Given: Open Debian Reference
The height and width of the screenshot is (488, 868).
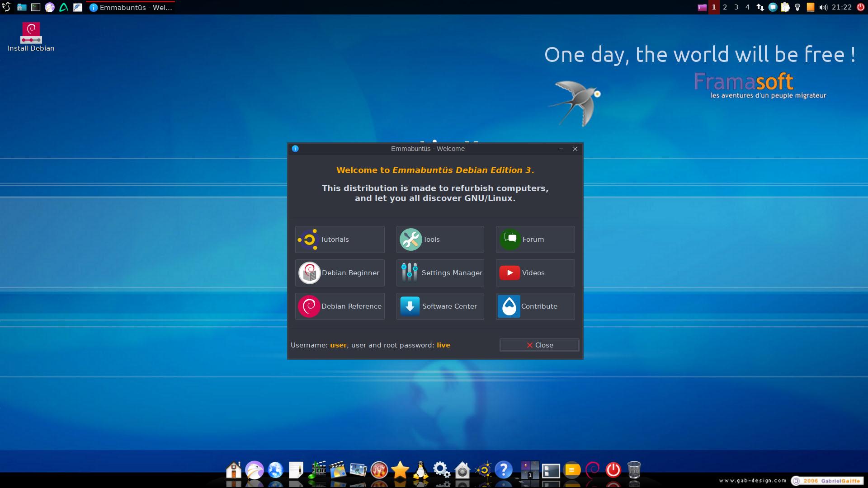Looking at the screenshot, I should (340, 306).
